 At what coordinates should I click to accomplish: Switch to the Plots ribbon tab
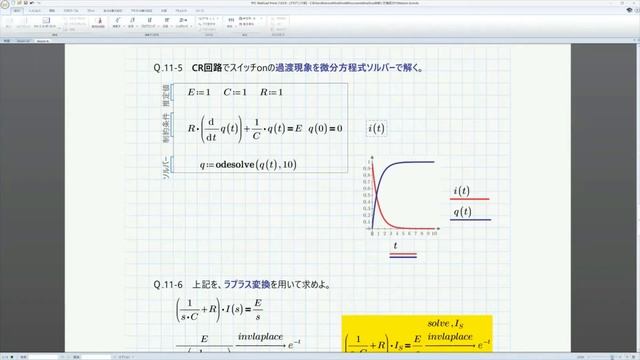(x=91, y=11)
